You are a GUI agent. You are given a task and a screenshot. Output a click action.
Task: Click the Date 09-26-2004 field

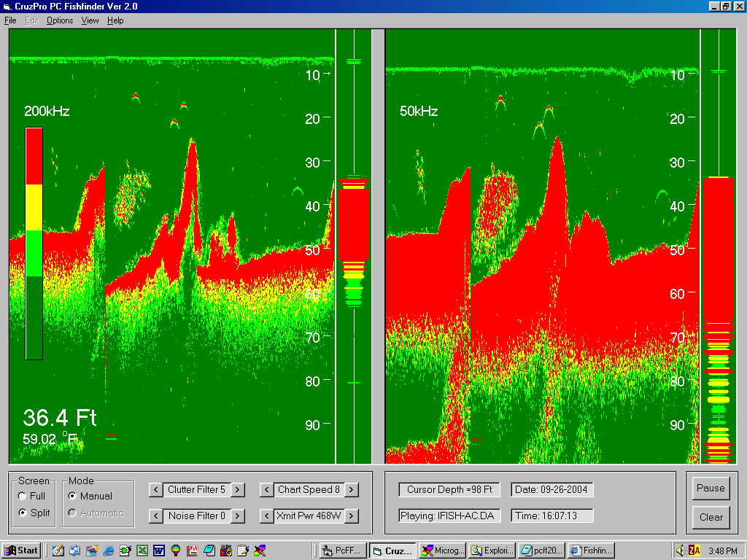coord(551,489)
